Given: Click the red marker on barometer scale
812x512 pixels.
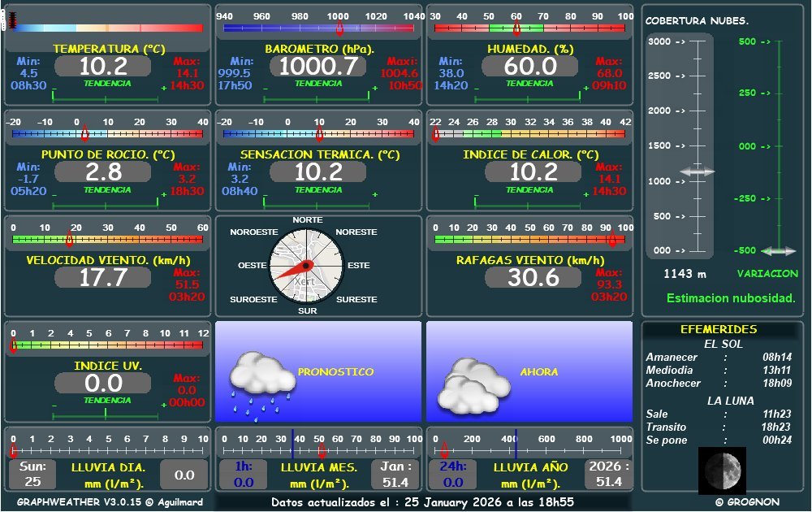Looking at the screenshot, I should pyautogui.click(x=339, y=28).
